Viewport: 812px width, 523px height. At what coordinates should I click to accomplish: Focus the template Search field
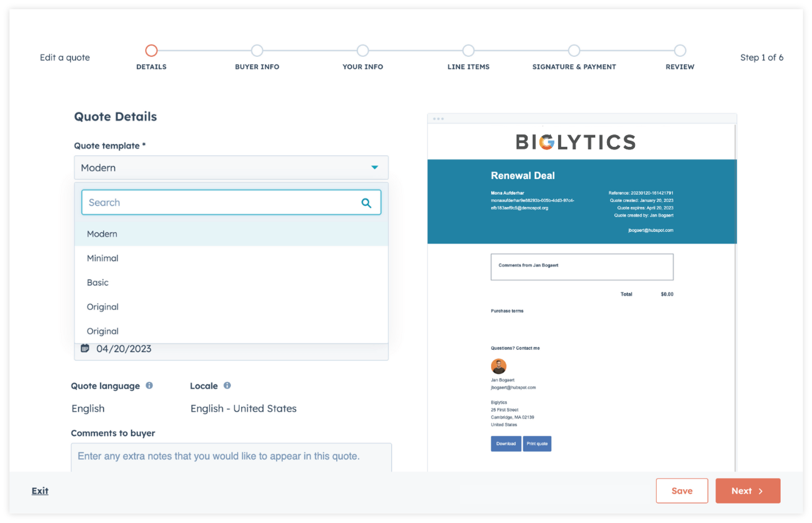220,203
